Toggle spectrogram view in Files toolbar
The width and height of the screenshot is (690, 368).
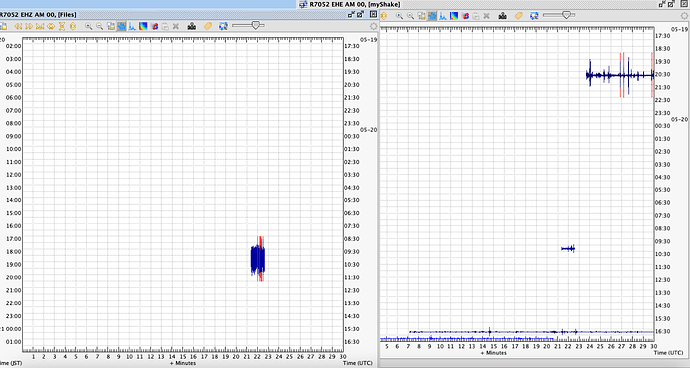(143, 26)
